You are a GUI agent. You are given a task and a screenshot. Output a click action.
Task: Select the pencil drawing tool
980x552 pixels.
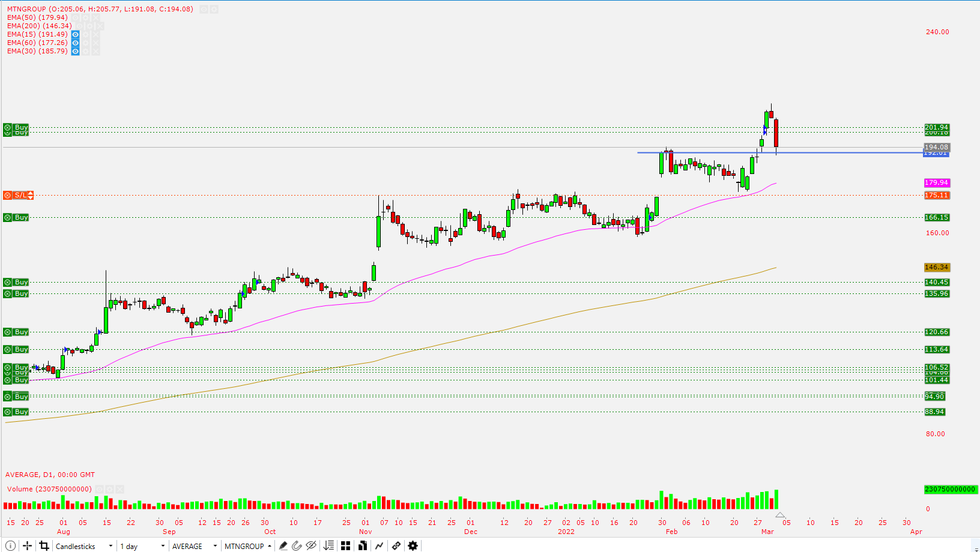[283, 545]
